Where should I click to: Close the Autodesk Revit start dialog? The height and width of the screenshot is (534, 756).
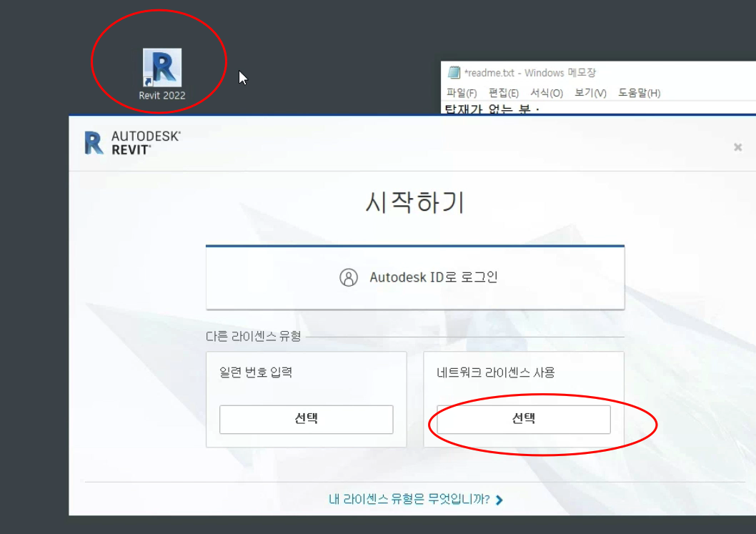737,147
